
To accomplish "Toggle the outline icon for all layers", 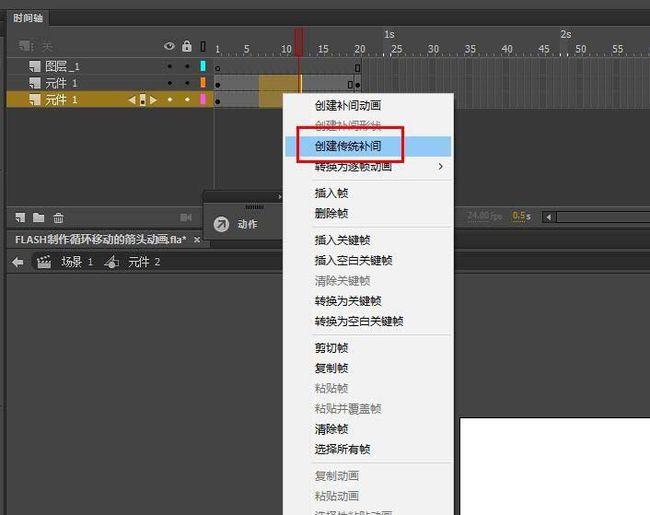I will coord(203,46).
